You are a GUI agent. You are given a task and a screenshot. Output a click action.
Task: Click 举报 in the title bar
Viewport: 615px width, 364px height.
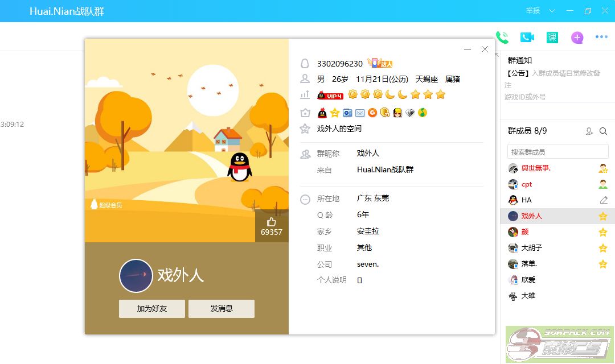532,11
